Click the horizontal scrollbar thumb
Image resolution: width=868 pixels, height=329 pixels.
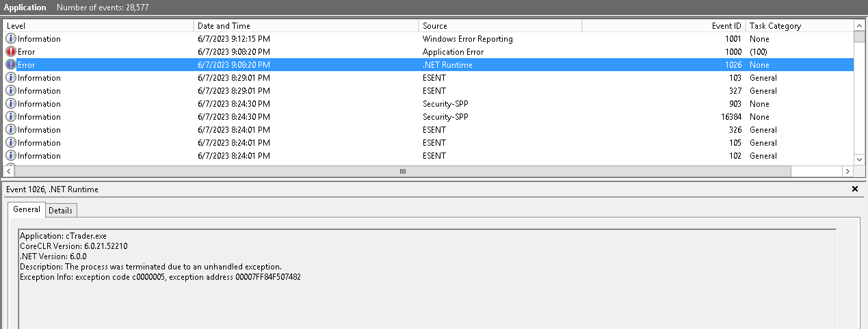pos(402,172)
